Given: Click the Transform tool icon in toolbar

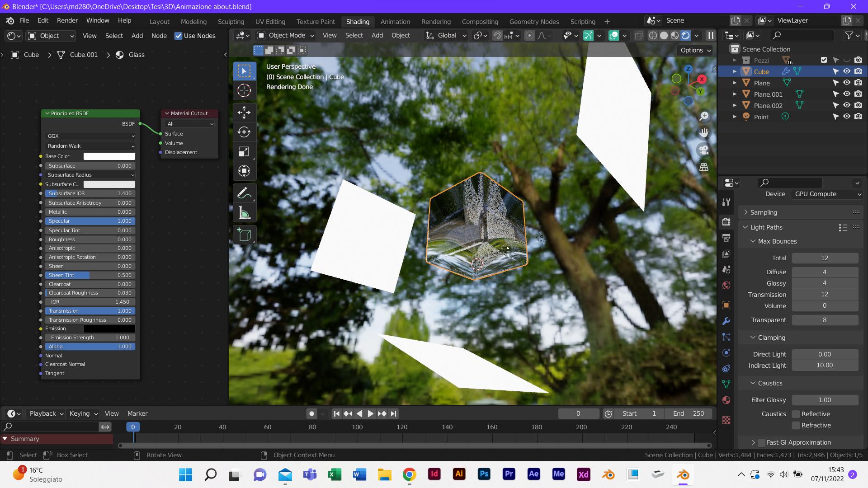Looking at the screenshot, I should (245, 172).
